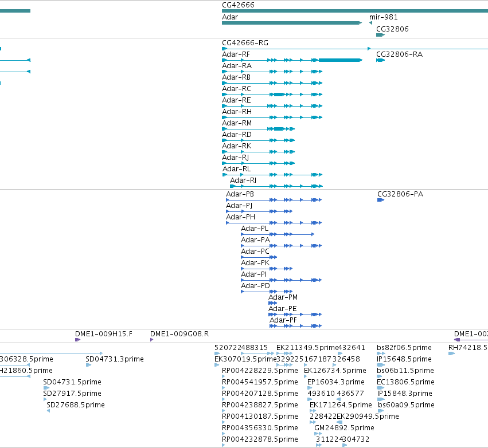Select the Adar-RL transcript

point(272,175)
